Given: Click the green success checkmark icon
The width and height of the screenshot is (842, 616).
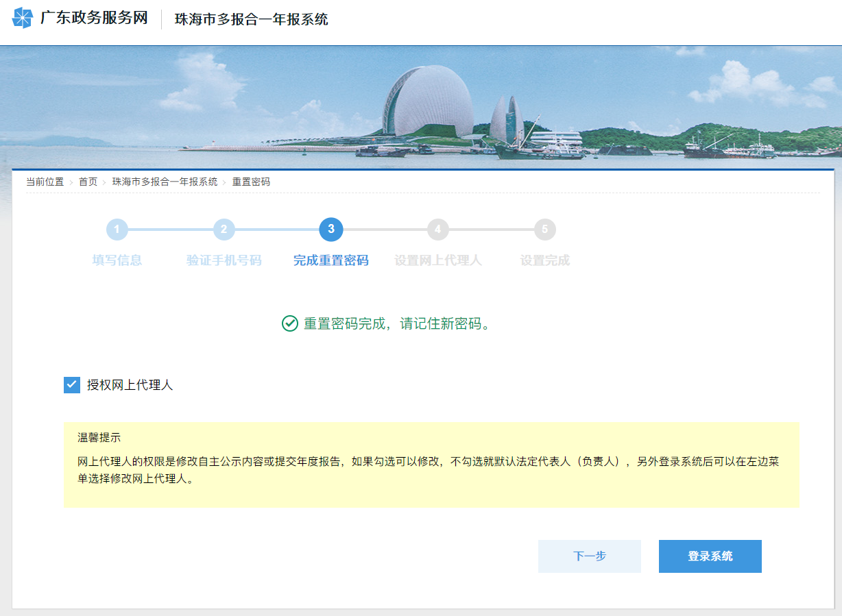Looking at the screenshot, I should tap(289, 323).
